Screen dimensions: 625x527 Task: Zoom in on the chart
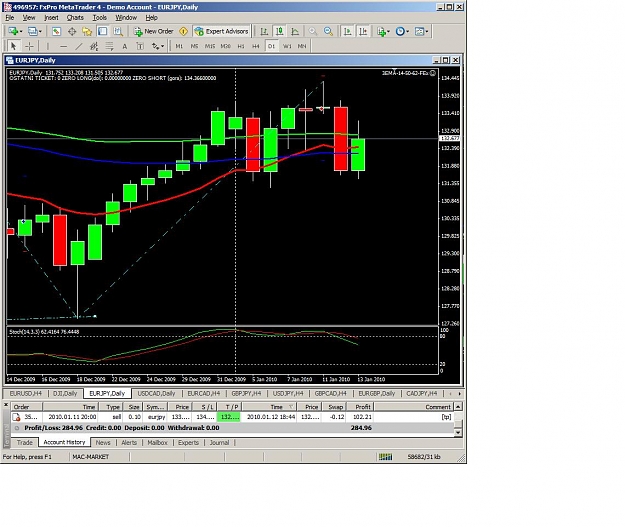pos(313,31)
